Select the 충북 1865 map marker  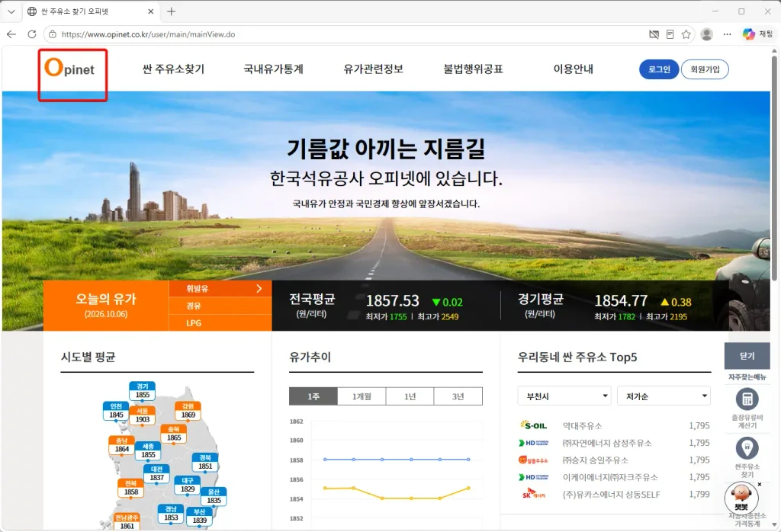pyautogui.click(x=174, y=434)
